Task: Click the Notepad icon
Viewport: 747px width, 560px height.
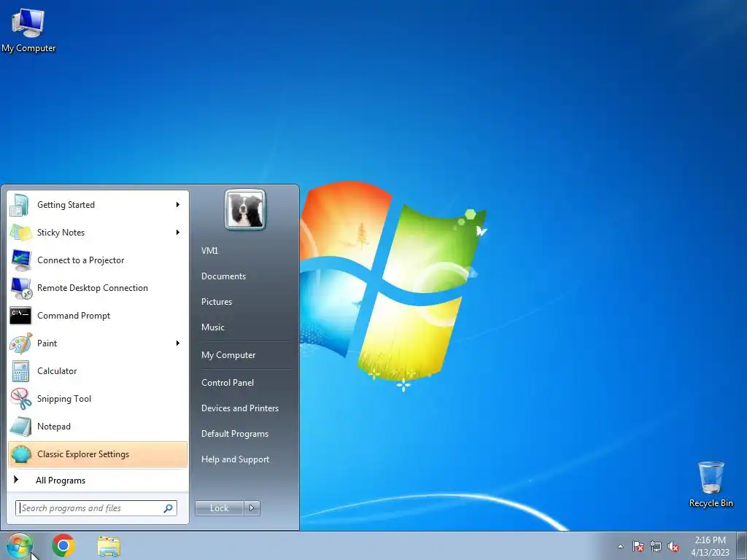Action: click(20, 427)
